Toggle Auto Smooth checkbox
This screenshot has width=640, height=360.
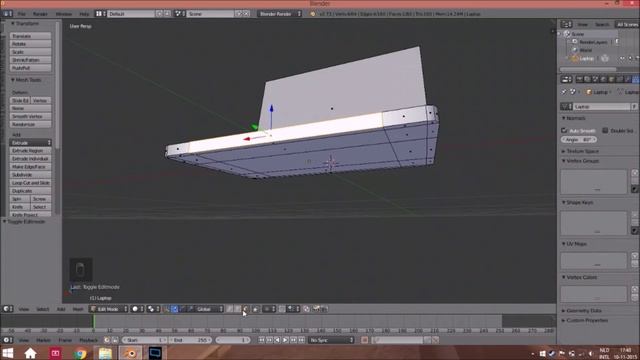tap(564, 131)
